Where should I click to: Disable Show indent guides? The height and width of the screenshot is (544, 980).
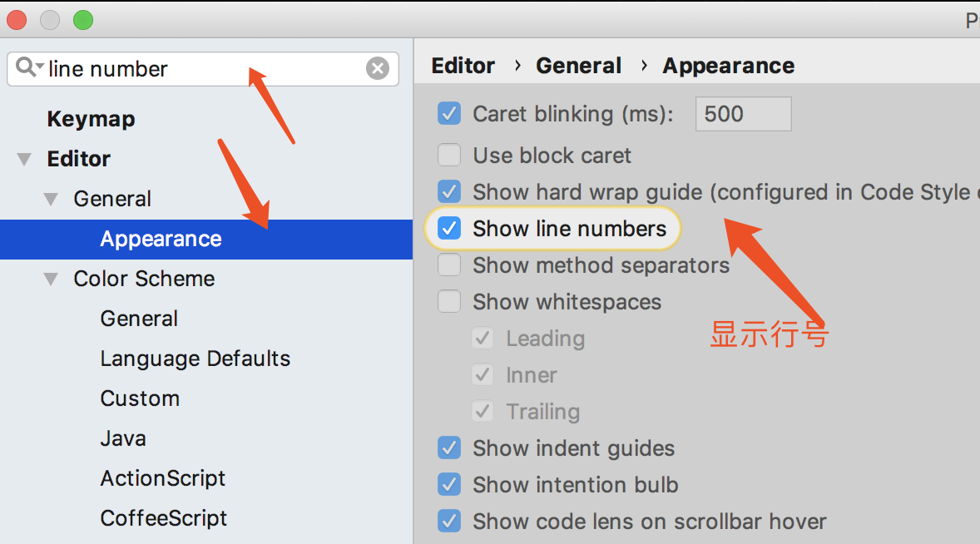[x=449, y=448]
